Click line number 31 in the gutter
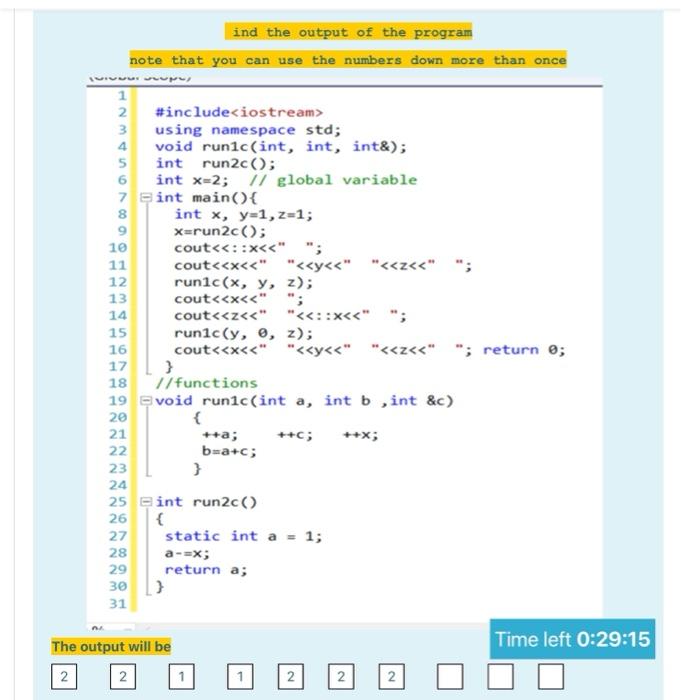The width and height of the screenshot is (681, 700). tap(118, 604)
